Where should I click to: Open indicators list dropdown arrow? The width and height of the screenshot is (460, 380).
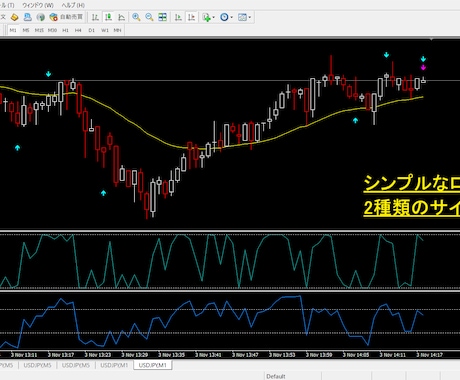click(213, 17)
